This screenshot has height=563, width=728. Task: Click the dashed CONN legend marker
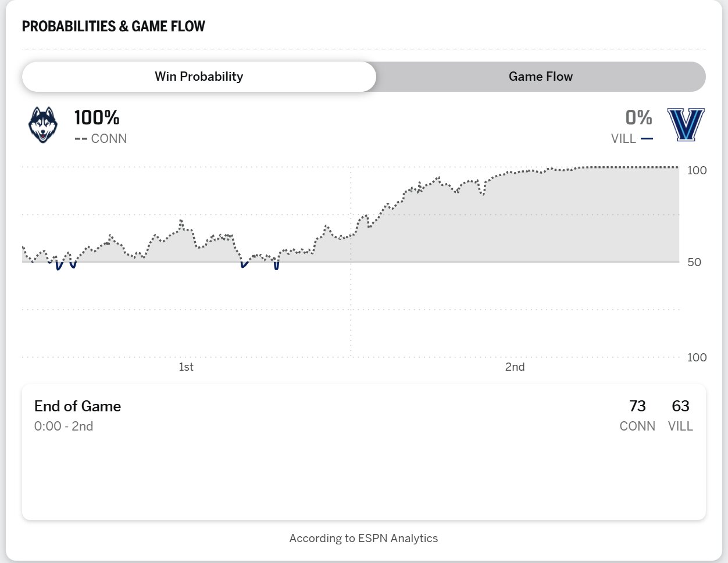click(x=81, y=139)
